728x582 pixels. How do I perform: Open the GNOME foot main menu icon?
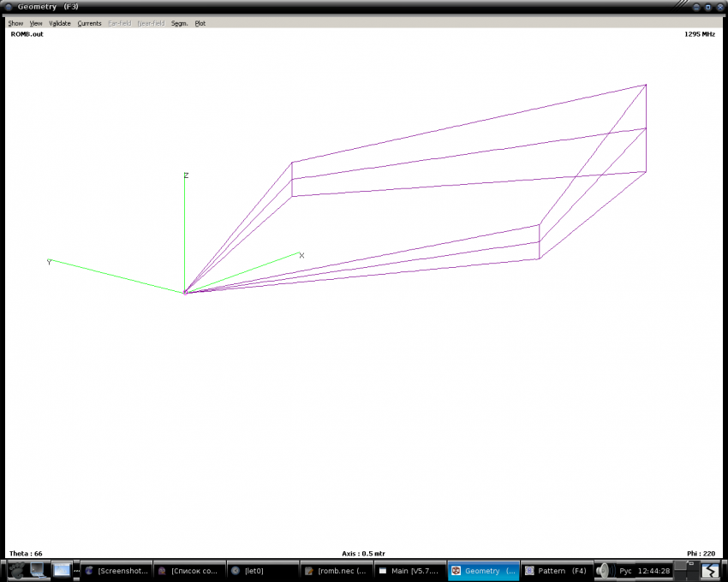point(16,571)
